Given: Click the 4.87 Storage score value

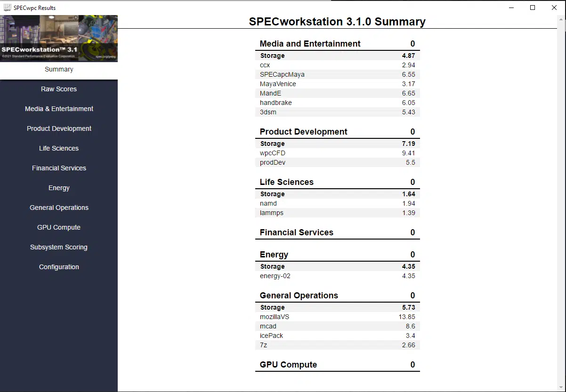Looking at the screenshot, I should pyautogui.click(x=409, y=56).
